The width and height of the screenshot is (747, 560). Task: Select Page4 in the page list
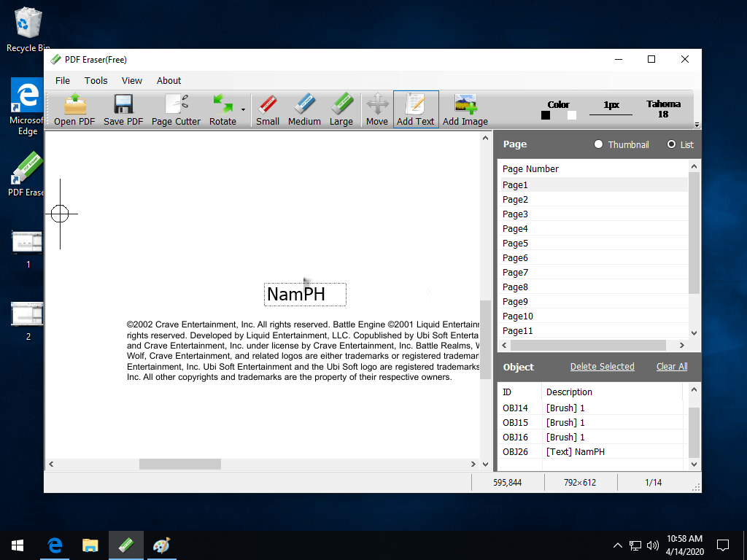pyautogui.click(x=594, y=228)
